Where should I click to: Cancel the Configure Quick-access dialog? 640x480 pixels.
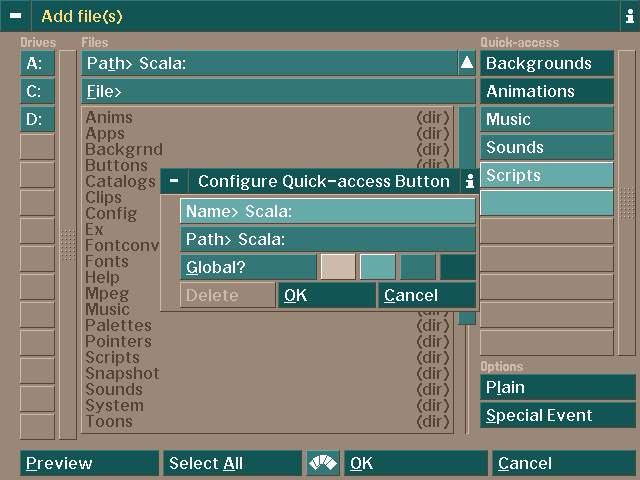point(427,295)
